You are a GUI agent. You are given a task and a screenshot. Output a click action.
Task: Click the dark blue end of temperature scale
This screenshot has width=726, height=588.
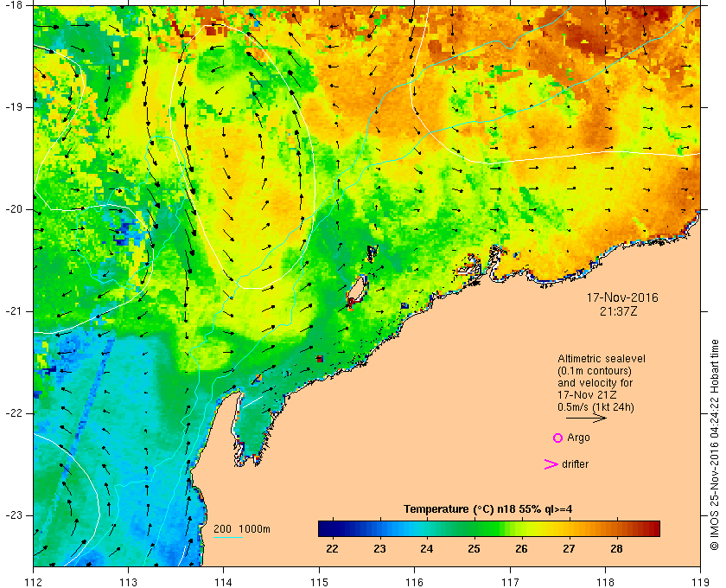tap(325, 528)
